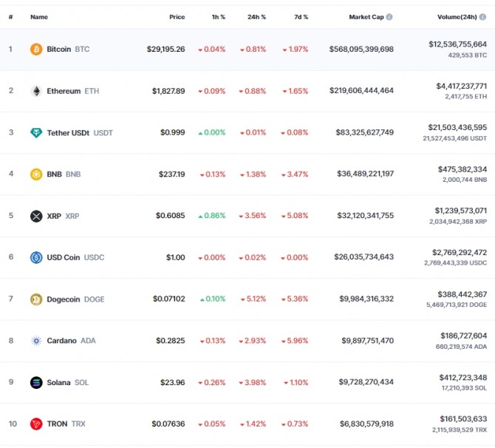Sort by the # rank column header
The image size is (495, 448).
pyautogui.click(x=11, y=17)
